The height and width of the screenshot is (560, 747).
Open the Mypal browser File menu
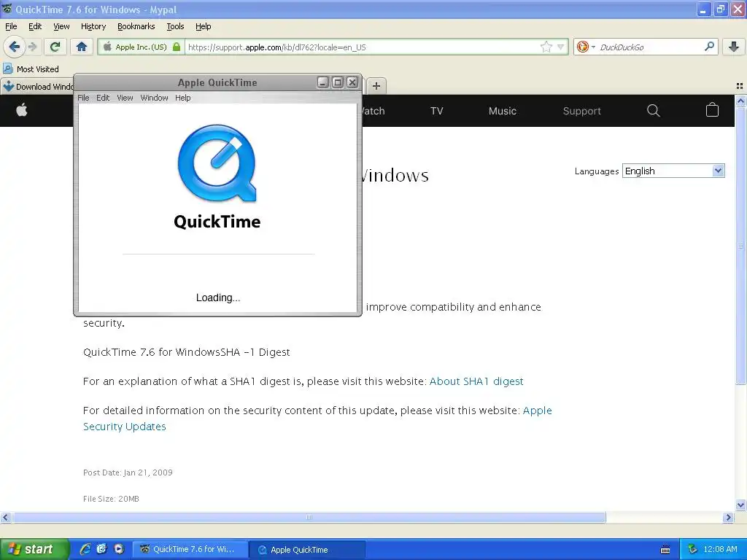(x=11, y=26)
